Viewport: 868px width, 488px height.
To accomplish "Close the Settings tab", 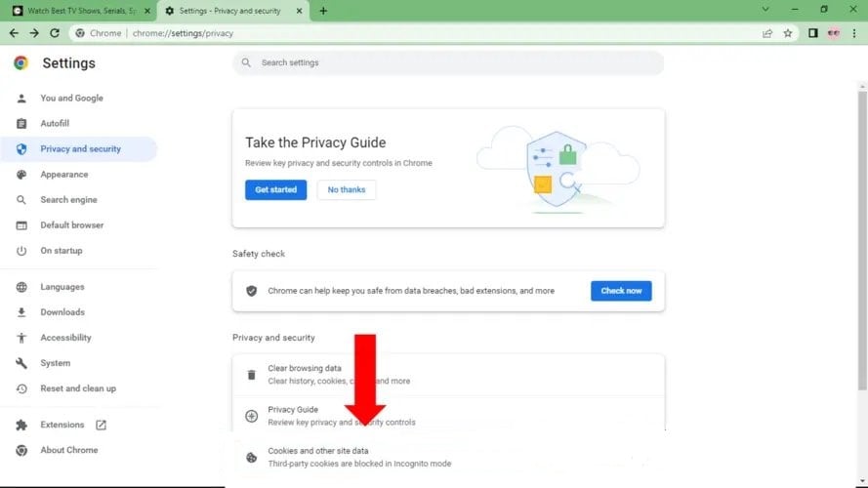I will (299, 11).
